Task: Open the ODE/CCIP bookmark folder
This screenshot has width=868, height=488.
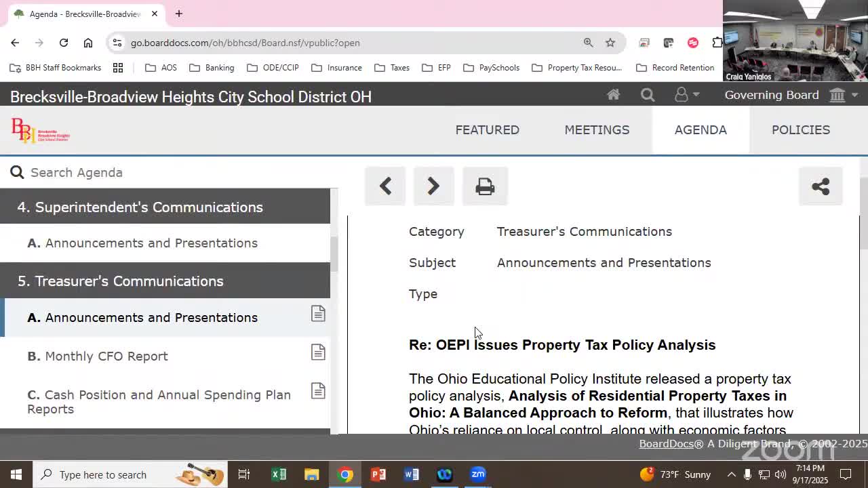Action: pyautogui.click(x=273, y=68)
